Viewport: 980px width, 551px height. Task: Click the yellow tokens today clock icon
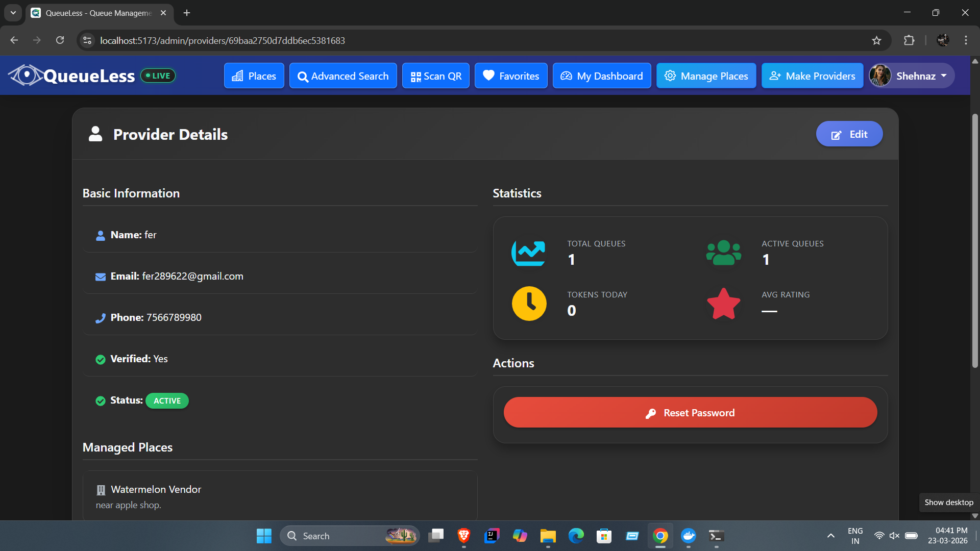tap(529, 304)
